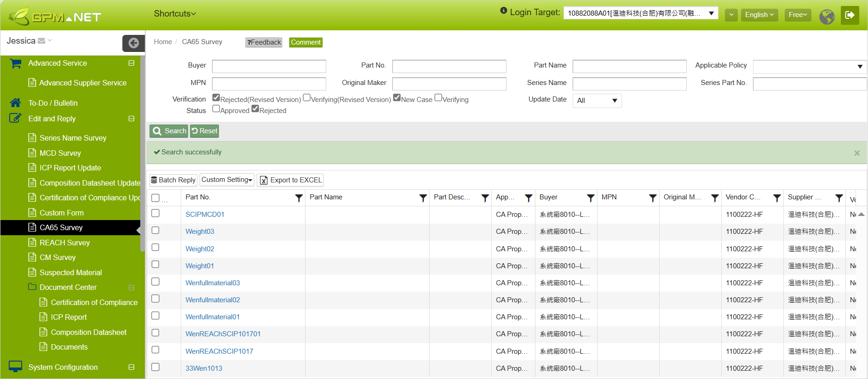Select the SCIPMCD01 row checkbox

click(x=155, y=213)
